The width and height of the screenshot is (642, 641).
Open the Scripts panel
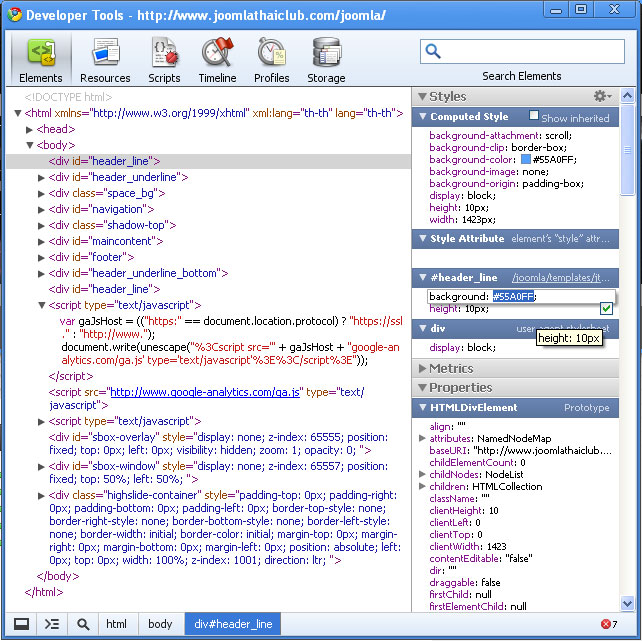164,60
